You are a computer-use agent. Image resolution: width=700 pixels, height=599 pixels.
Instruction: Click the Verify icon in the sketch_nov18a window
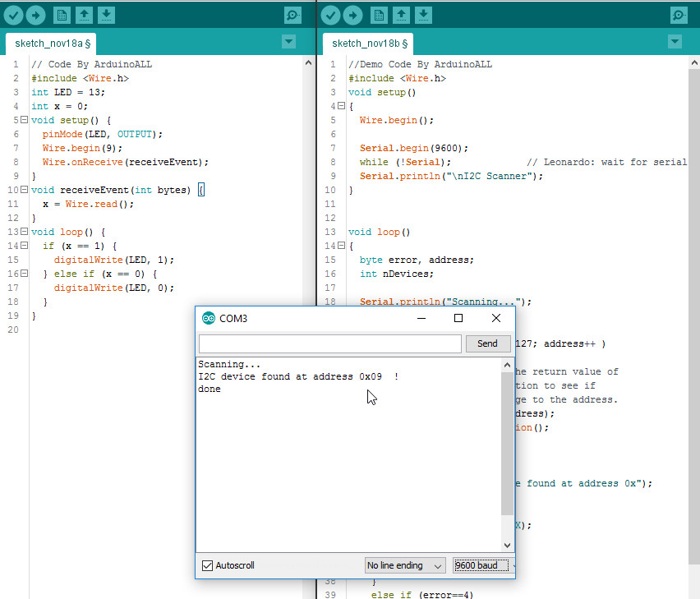[x=13, y=15]
